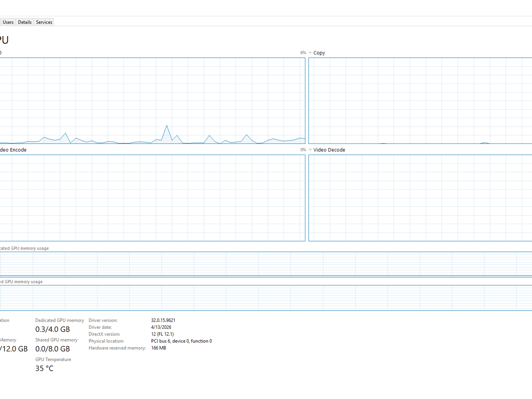
Task: Select hardware reserved memory value 166 MB
Action: (158, 348)
